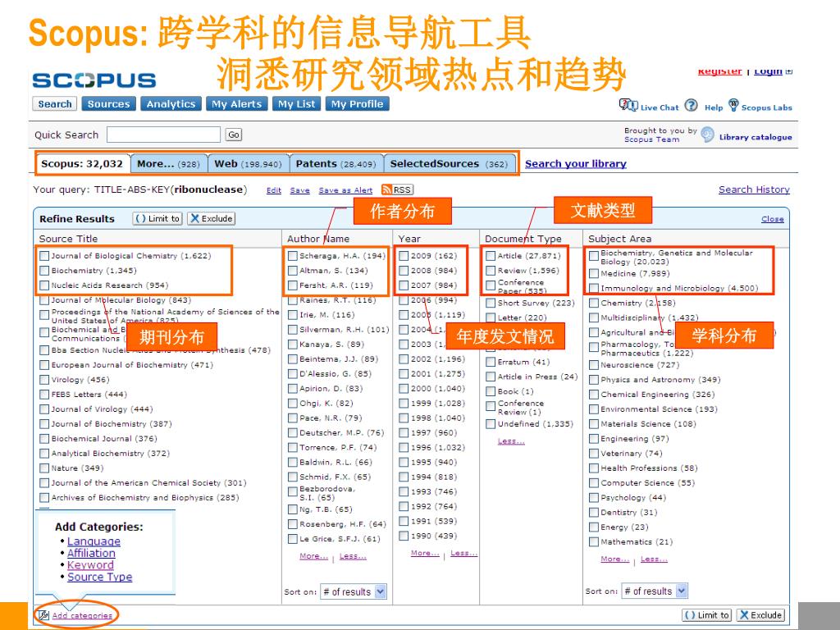Click the Quick Search input field
The height and width of the screenshot is (630, 840).
(x=163, y=135)
